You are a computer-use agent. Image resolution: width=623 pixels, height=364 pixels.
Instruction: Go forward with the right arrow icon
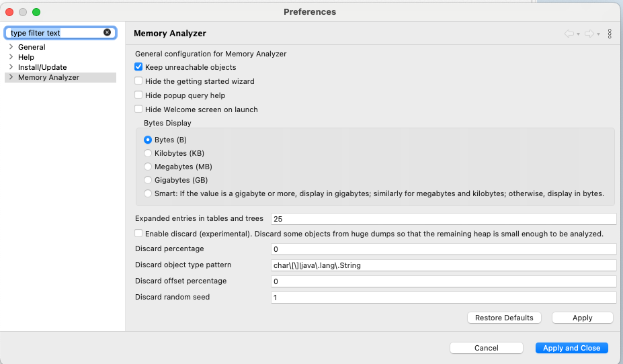coord(589,34)
